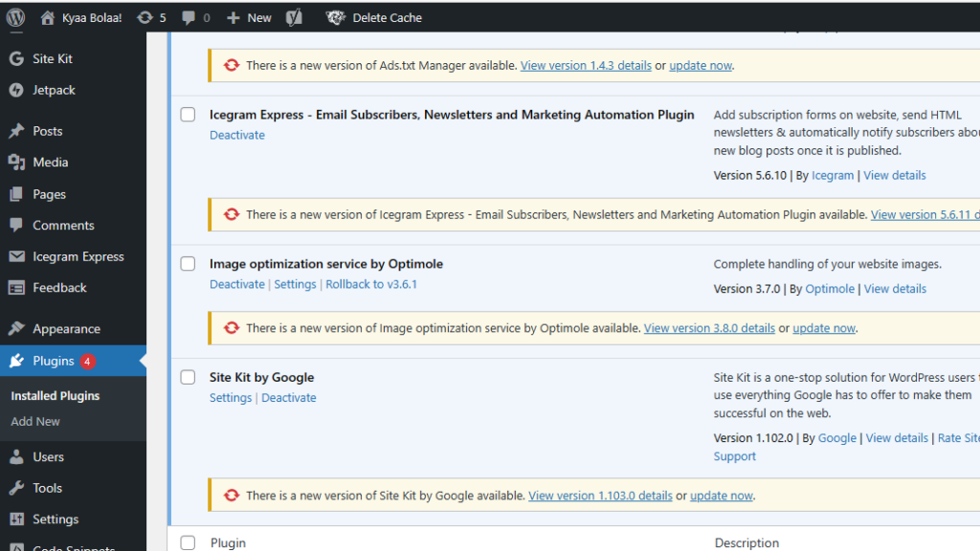Click Rollback to v3.6.1 link
The width and height of the screenshot is (980, 551).
coord(371,284)
